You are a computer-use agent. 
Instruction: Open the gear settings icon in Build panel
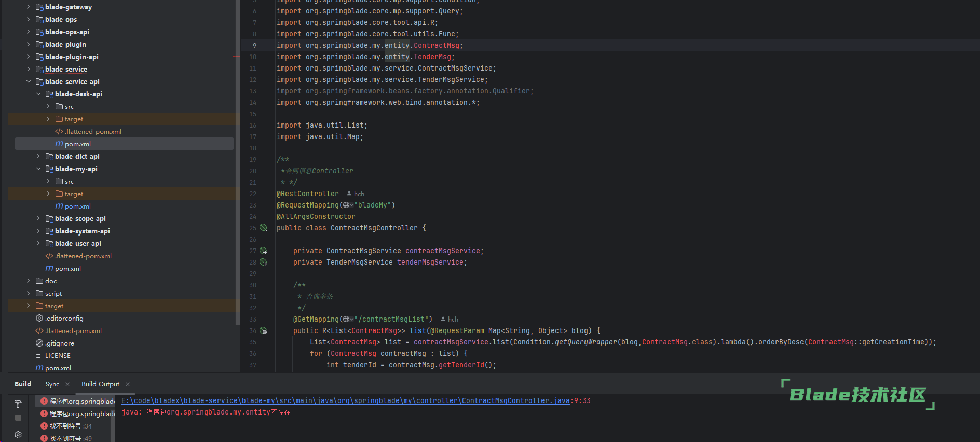pyautogui.click(x=18, y=435)
